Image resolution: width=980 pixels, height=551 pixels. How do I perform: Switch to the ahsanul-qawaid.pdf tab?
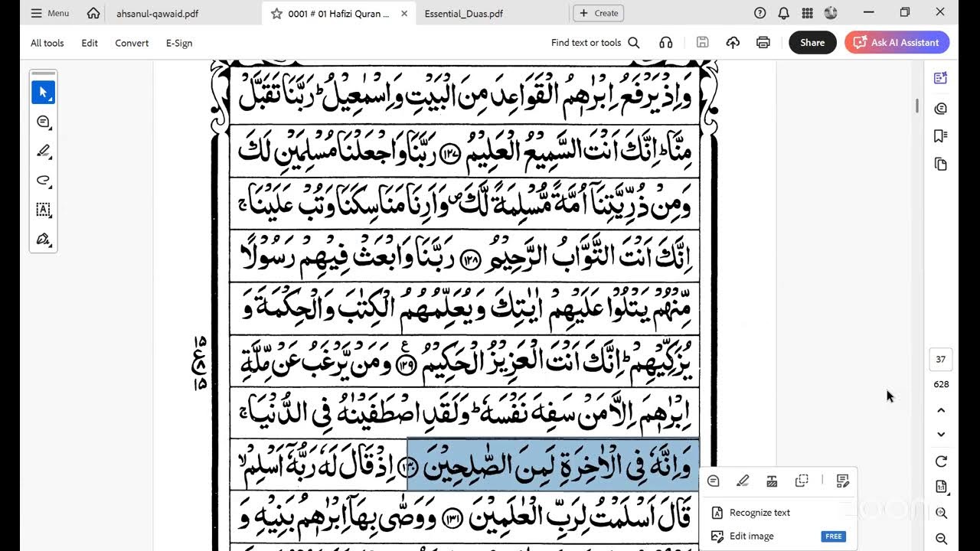click(157, 13)
